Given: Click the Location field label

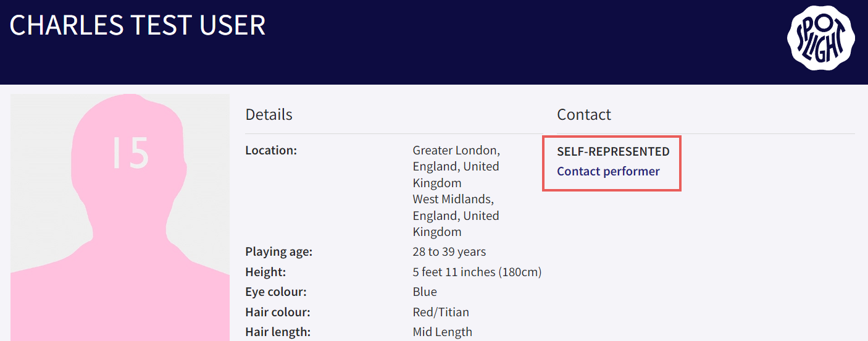Looking at the screenshot, I should pos(271,150).
